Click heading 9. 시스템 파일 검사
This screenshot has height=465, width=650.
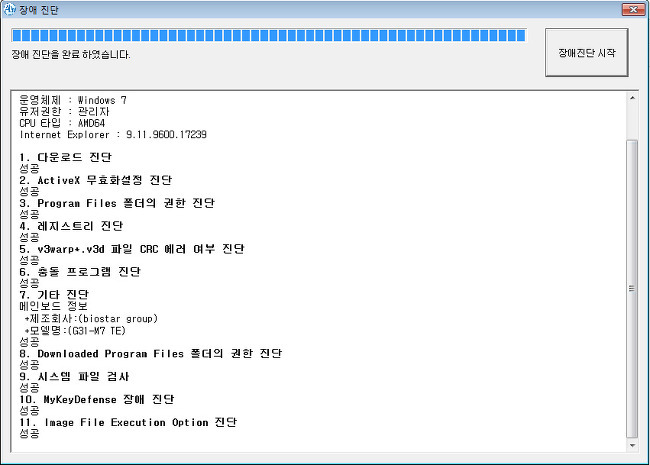[74, 376]
